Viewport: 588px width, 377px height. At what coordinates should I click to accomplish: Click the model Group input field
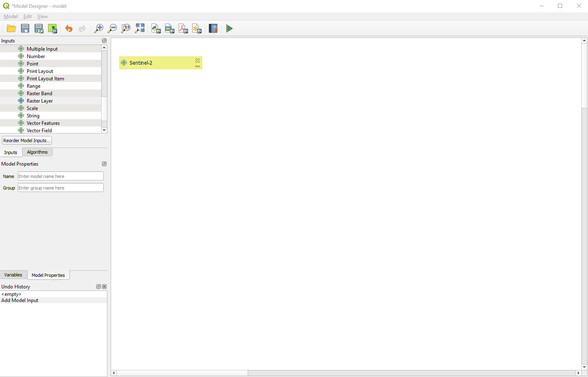(60, 188)
